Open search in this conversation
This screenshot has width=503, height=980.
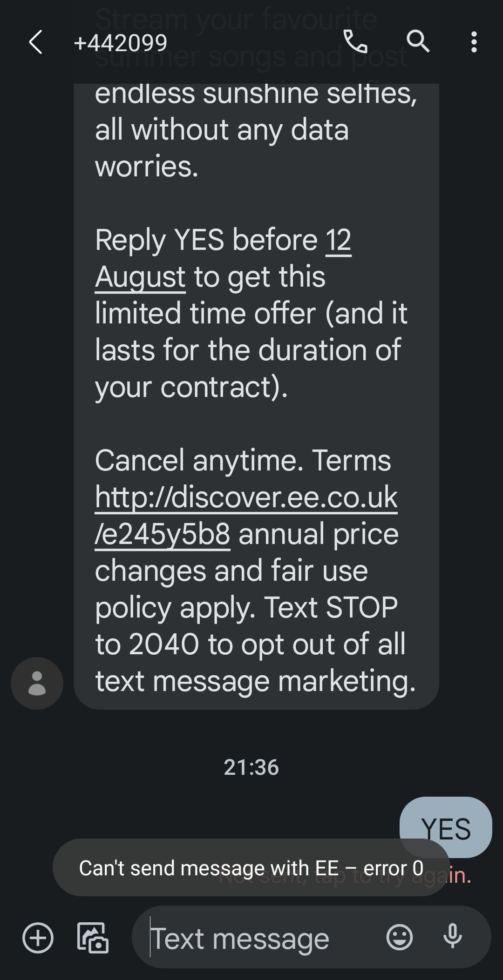(x=418, y=42)
